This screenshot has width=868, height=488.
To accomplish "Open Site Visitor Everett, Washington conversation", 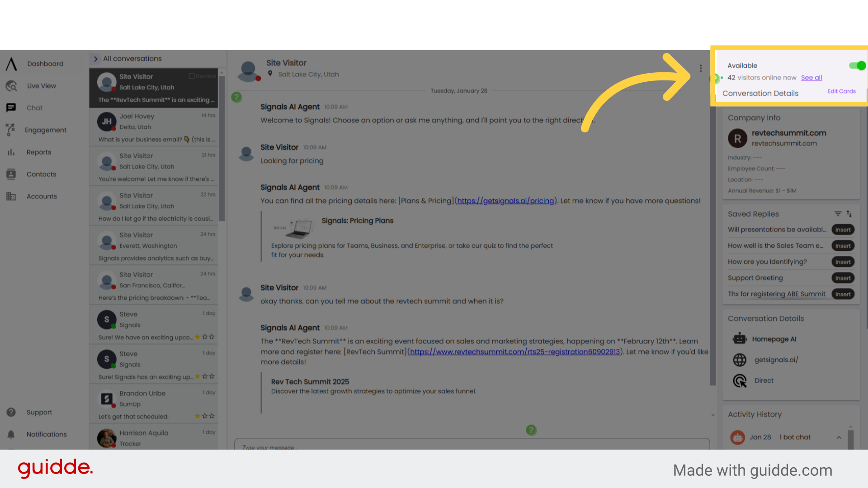I will pyautogui.click(x=154, y=246).
